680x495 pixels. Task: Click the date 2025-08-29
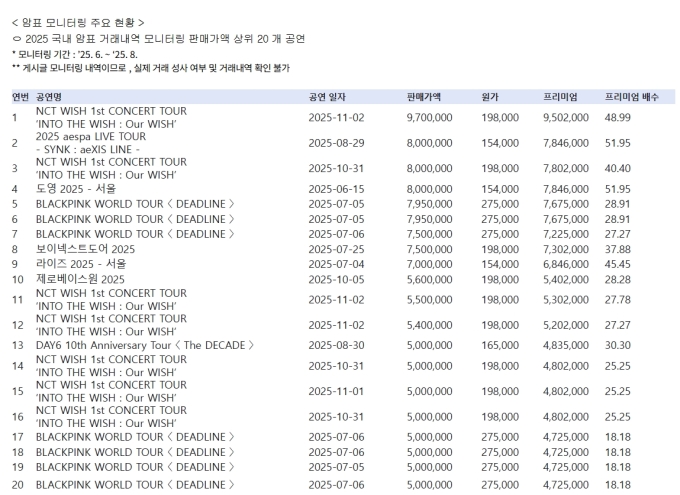[336, 143]
